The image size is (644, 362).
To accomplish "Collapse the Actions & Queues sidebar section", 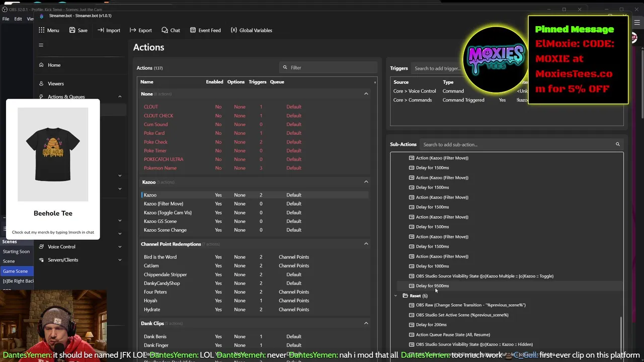I will point(120,97).
